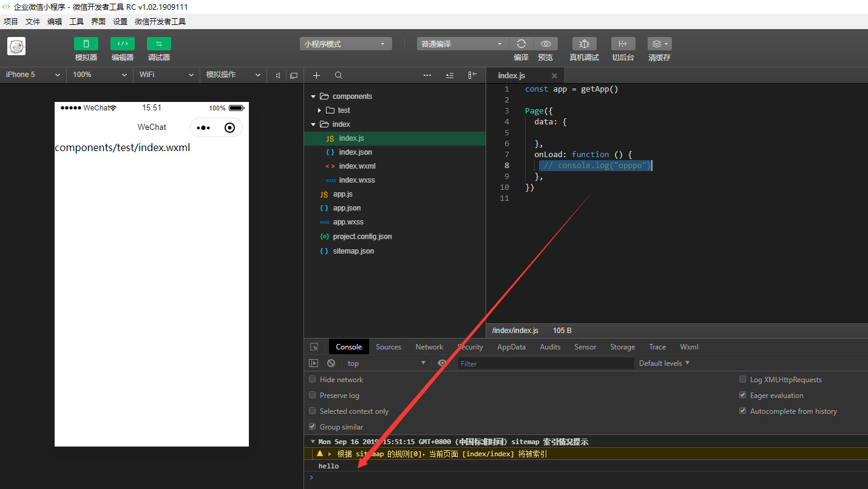Viewport: 868px width, 489px height.
Task: Toggle console sidebar icon
Action: point(313,363)
